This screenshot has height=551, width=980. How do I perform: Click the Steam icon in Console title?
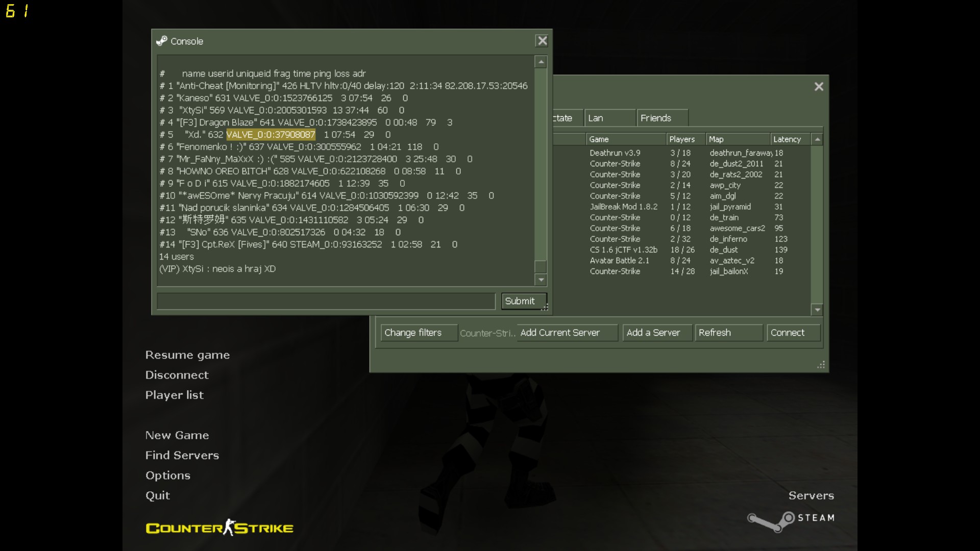pyautogui.click(x=162, y=41)
